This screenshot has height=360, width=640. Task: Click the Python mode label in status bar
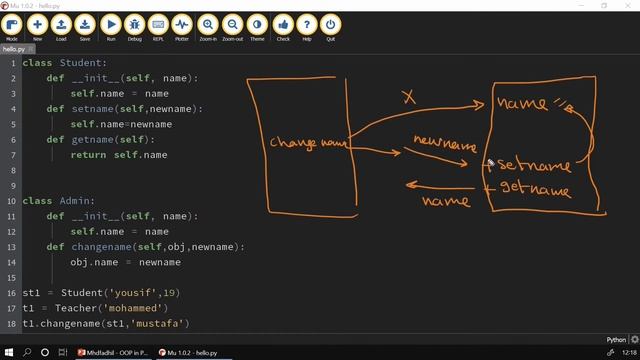pos(616,340)
